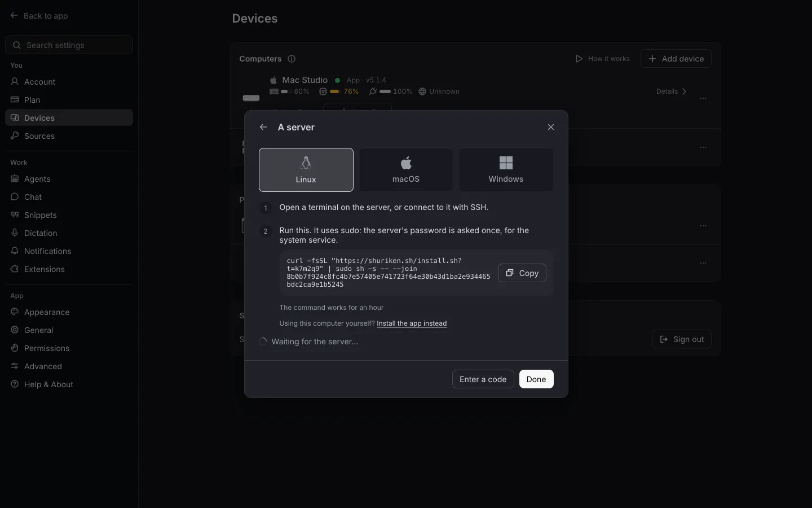The width and height of the screenshot is (812, 508).
Task: Click the Mac Studio device name
Action: coord(305,80)
